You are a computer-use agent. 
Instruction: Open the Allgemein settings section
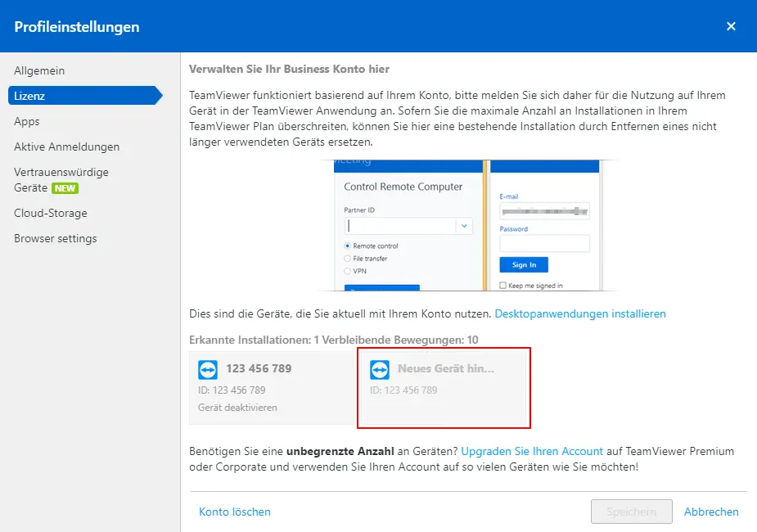(39, 70)
